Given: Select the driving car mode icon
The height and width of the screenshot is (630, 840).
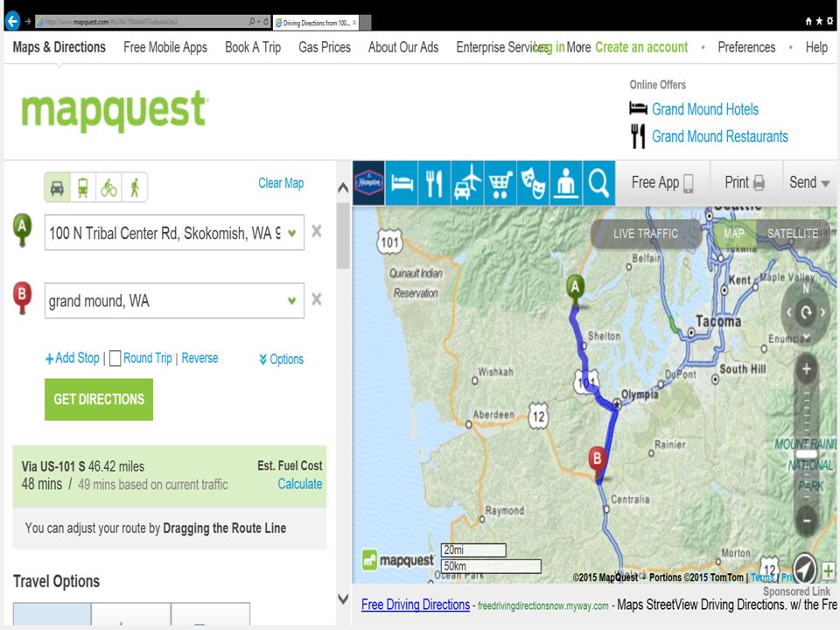Looking at the screenshot, I should pyautogui.click(x=58, y=187).
